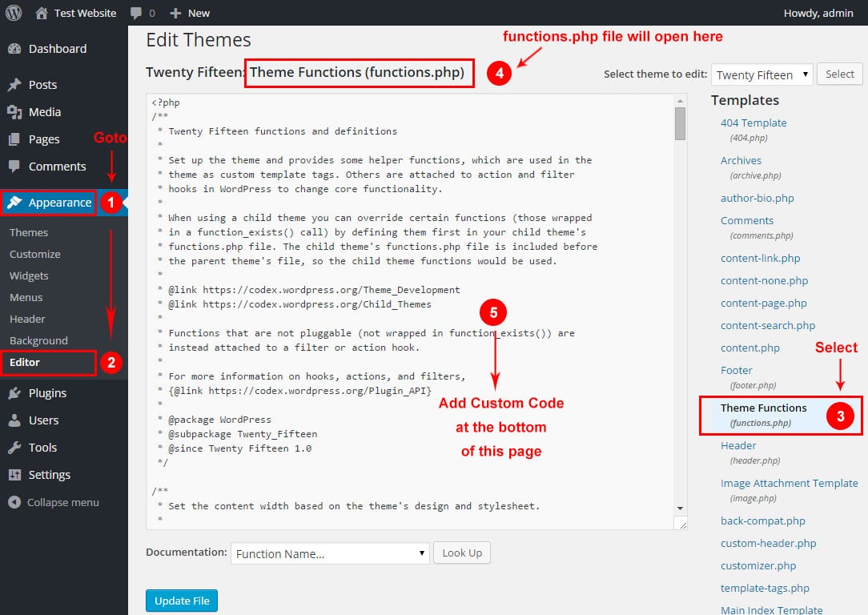Open Widgets submenu item
Screen dimensions: 868x615
pyautogui.click(x=29, y=275)
